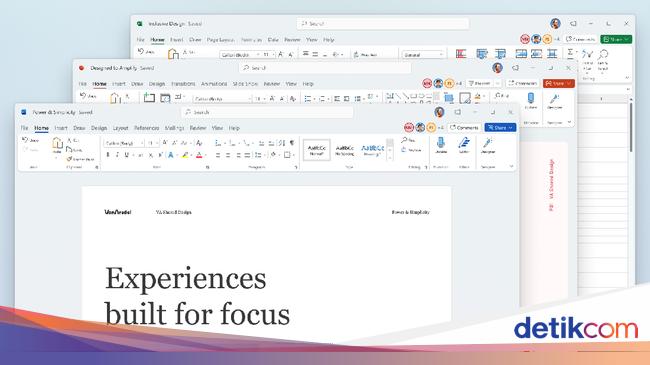The image size is (650, 365).
Task: Click the red font color swatch
Action: [x=199, y=155]
